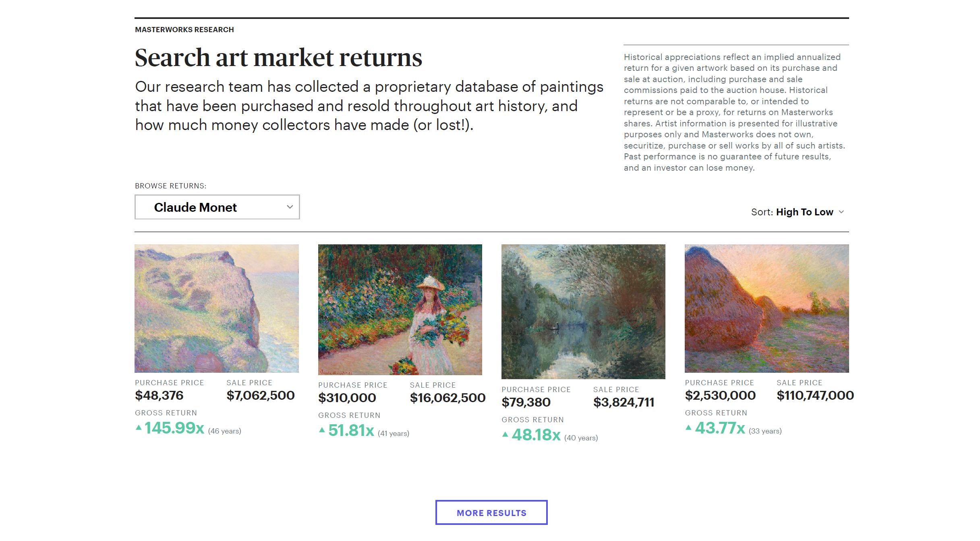Viewport: 980px width, 541px height.
Task: Click the Search art market returns heading
Action: (x=278, y=58)
